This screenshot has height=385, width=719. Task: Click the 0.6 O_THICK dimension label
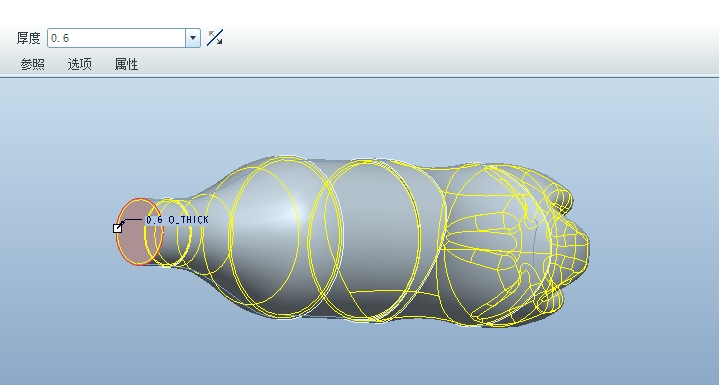[177, 220]
